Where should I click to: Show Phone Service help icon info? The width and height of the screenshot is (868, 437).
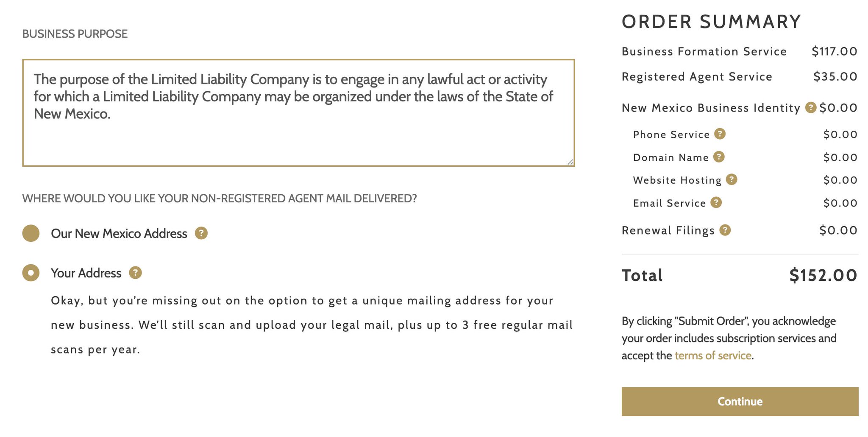point(720,134)
